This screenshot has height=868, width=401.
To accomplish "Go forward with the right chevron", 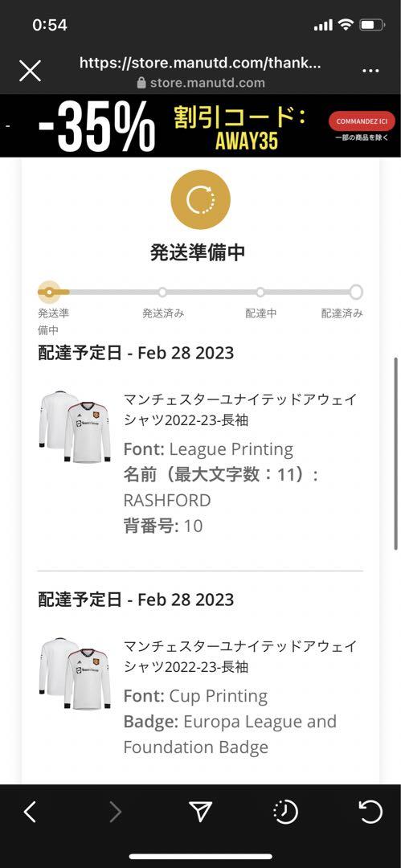I will 115,812.
